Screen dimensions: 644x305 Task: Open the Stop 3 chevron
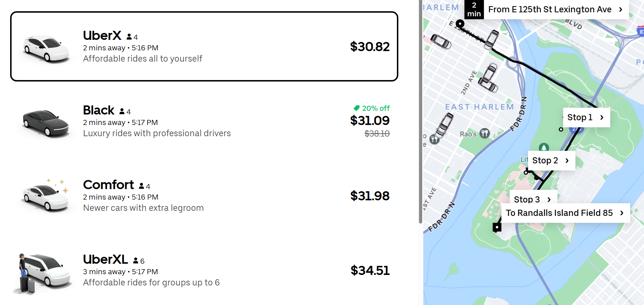click(x=549, y=200)
